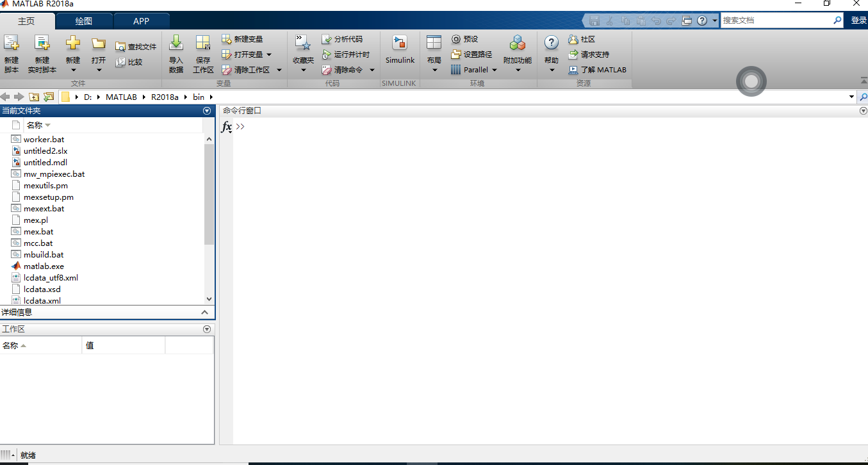Click 了解 MATLAB (Learn MATLAB) button
Screen dimensions: 868x465
coord(597,70)
